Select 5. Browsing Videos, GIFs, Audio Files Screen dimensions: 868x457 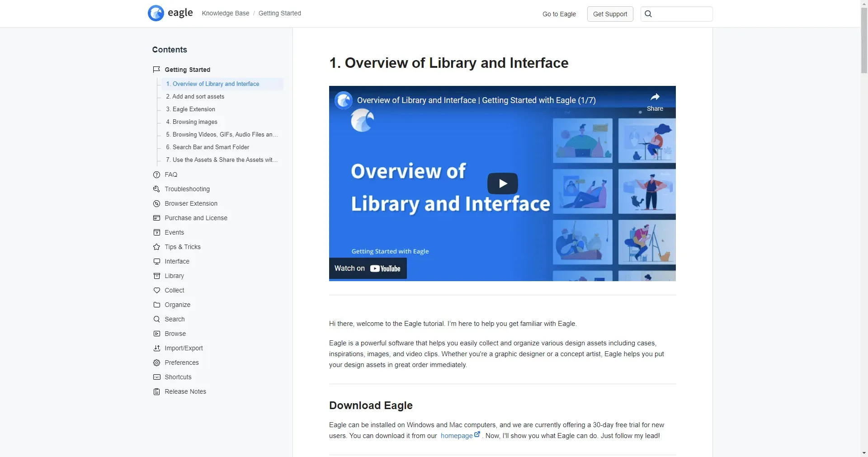[222, 134]
